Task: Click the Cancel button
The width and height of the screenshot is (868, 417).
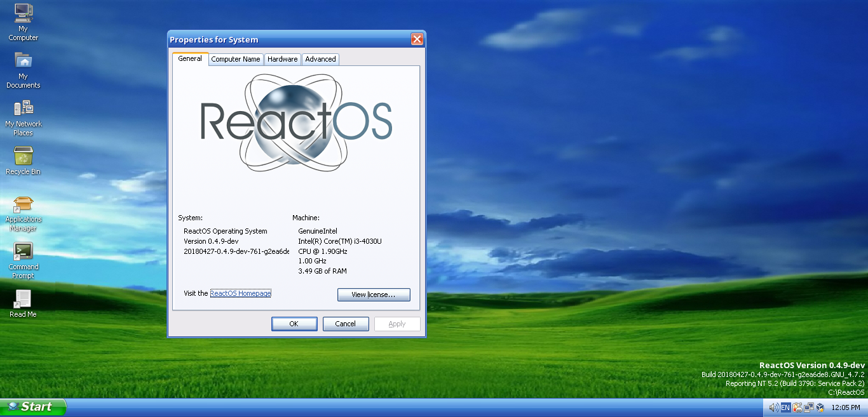Action: [346, 324]
